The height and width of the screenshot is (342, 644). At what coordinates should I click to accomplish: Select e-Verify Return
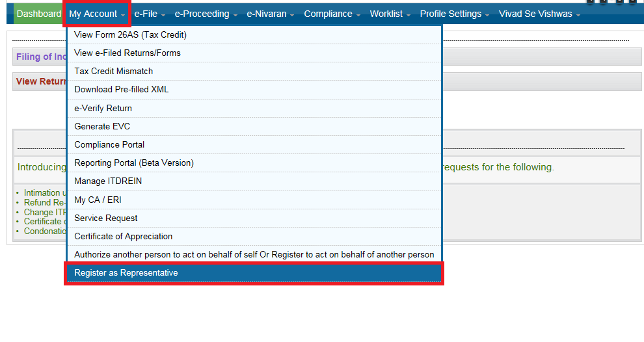[x=254, y=109]
